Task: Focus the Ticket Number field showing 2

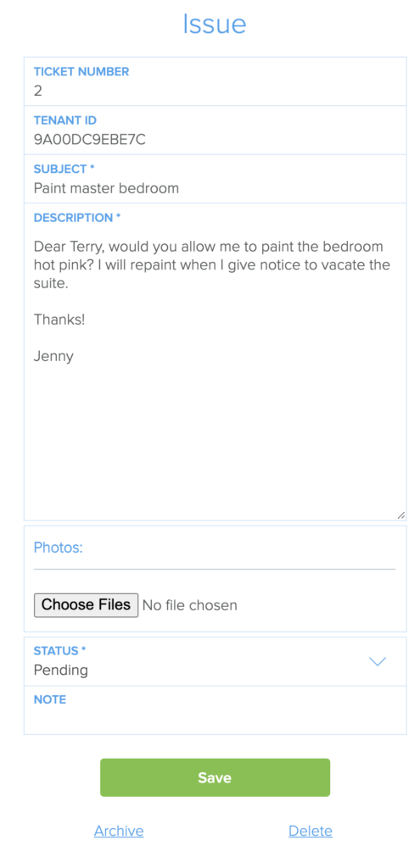Action: 215,81
